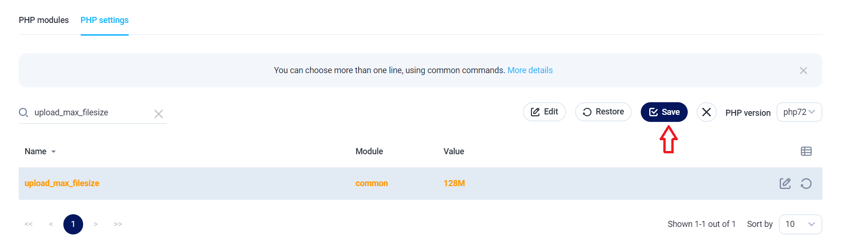
Task: Open the Sort by 10 dropdown
Action: [x=800, y=224]
